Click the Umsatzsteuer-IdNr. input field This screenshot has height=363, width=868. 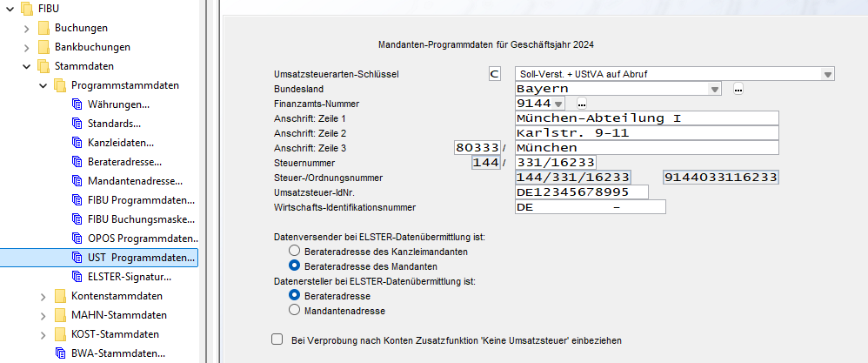[581, 192]
